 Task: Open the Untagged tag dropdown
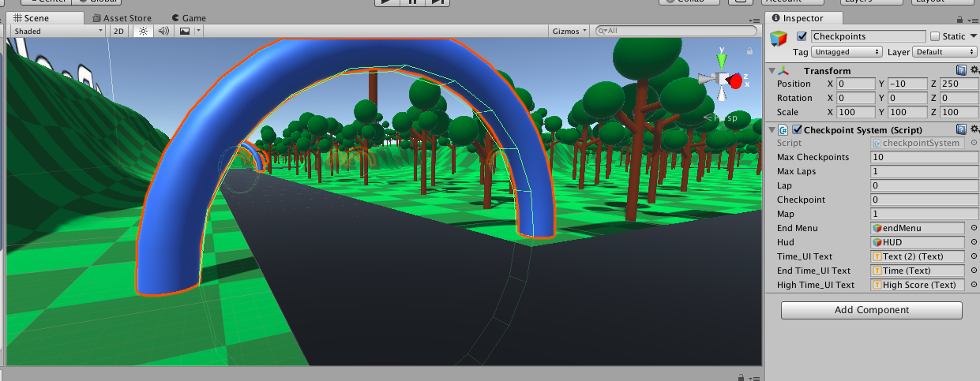847,51
